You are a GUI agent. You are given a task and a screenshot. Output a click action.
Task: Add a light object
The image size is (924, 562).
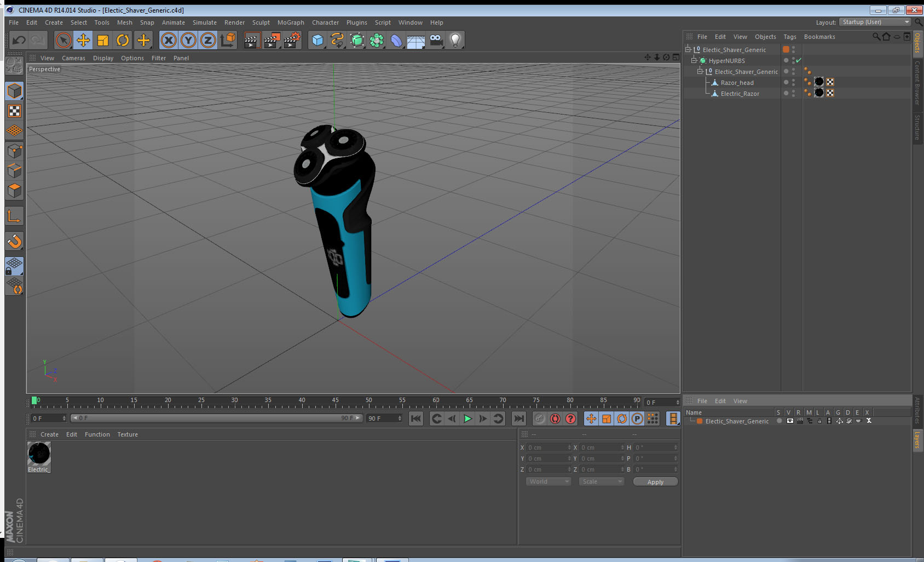[455, 40]
